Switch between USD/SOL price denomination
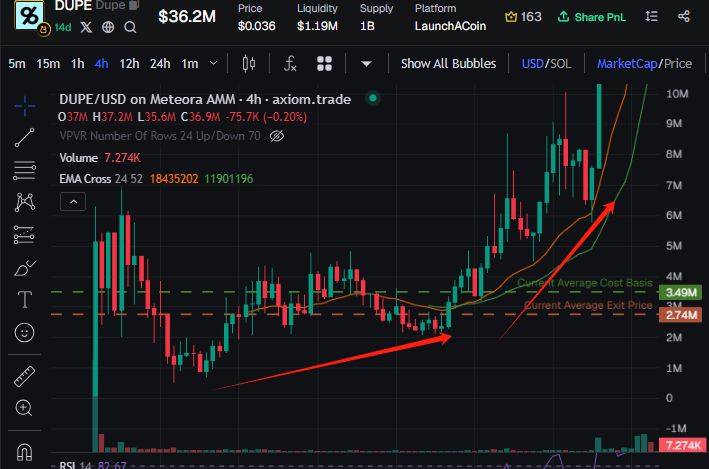Image resolution: width=709 pixels, height=469 pixels. tap(546, 64)
